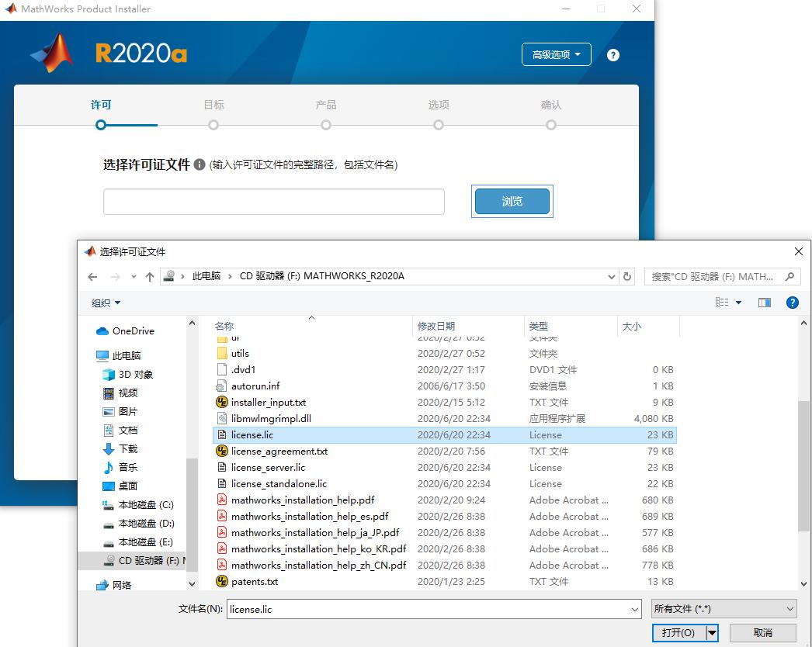Click the 选项 step tab
This screenshot has width=812, height=647.
[x=438, y=105]
